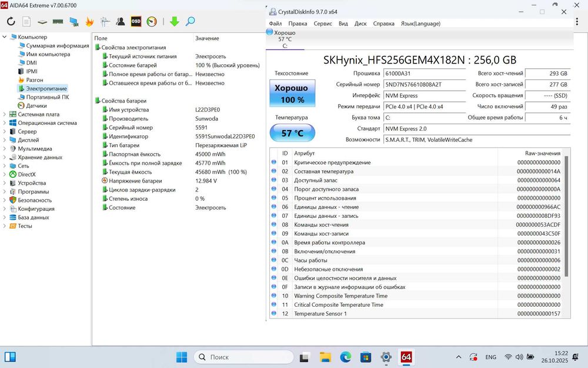The height and width of the screenshot is (368, 588).
Task: Open Microsoft Edge from the taskbar
Action: [346, 357]
